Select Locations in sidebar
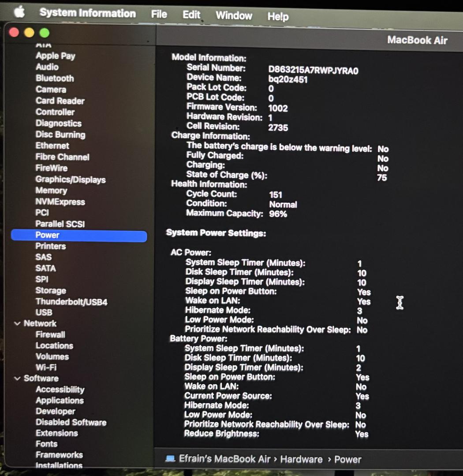This screenshot has width=463, height=476. [54, 346]
